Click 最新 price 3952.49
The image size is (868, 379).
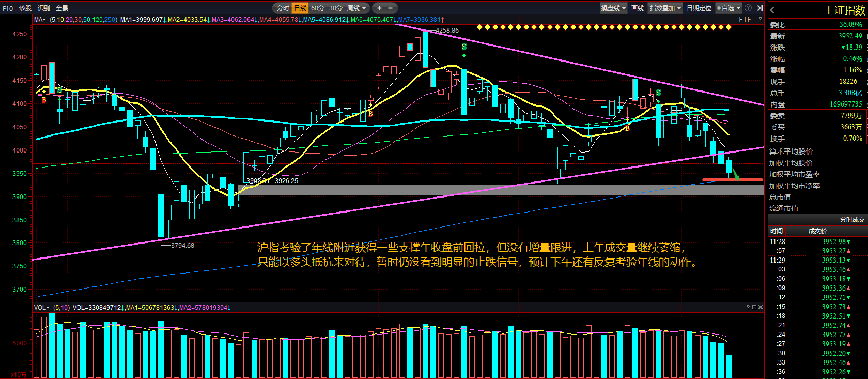click(x=850, y=36)
